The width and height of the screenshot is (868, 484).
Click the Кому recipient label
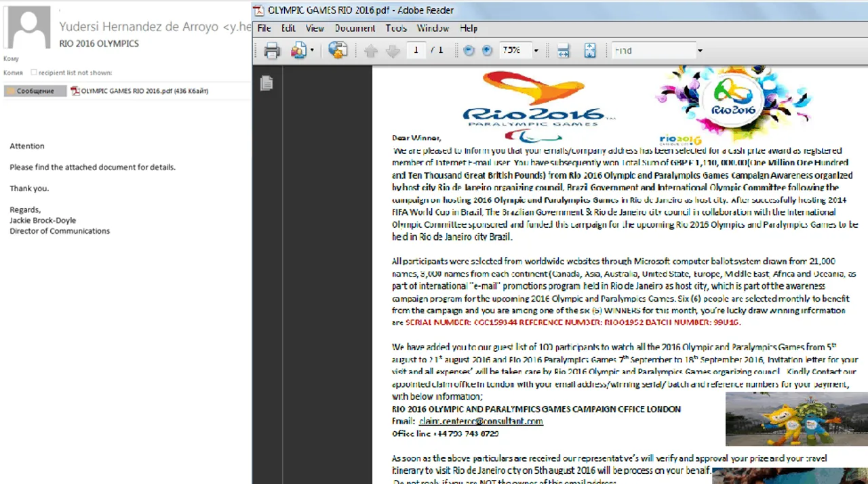point(11,59)
